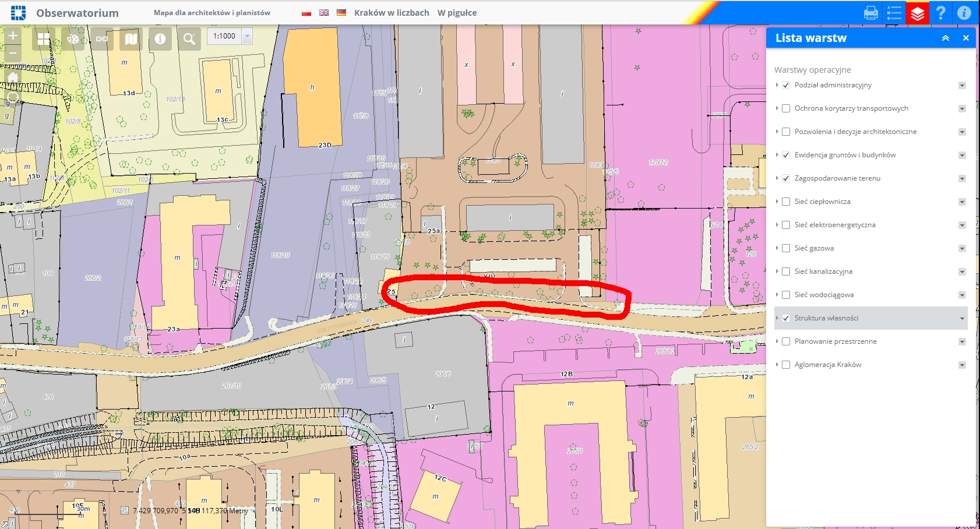Enable Sieć gazowa layer checkbox

786,248
